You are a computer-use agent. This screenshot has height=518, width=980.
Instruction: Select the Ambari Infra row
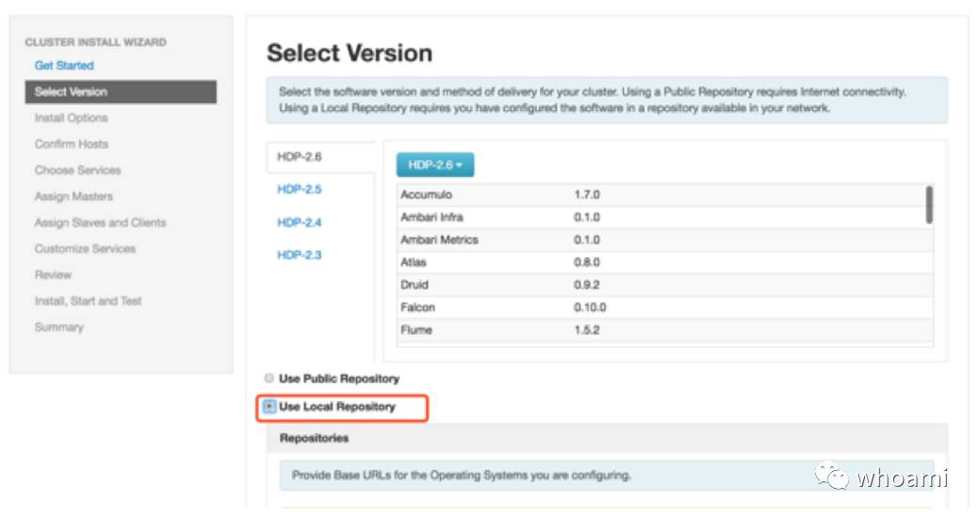point(661,218)
